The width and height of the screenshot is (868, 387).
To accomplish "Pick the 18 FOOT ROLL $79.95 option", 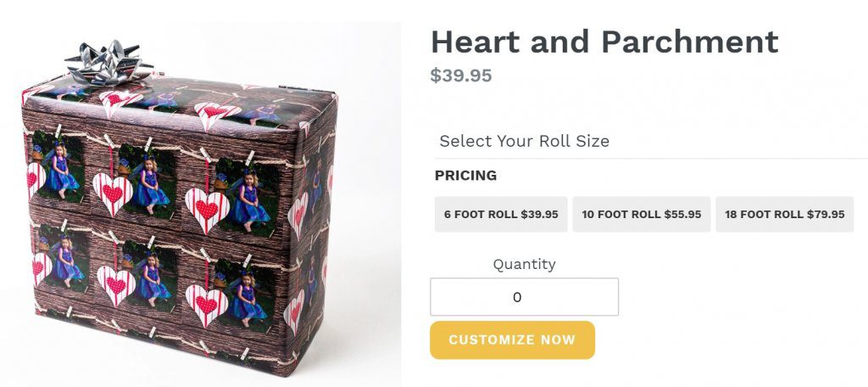I will 784,215.
